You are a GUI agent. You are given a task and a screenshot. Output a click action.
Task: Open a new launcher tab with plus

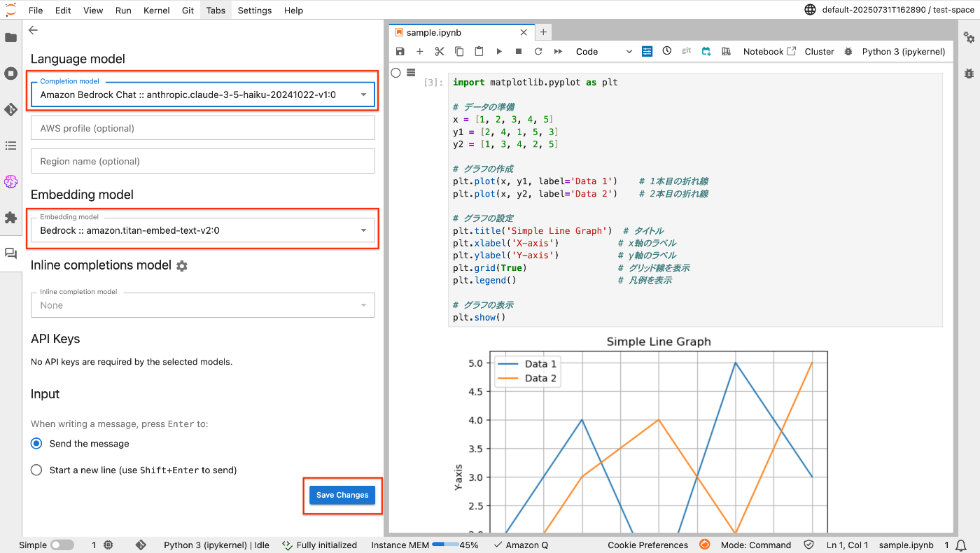[543, 32]
